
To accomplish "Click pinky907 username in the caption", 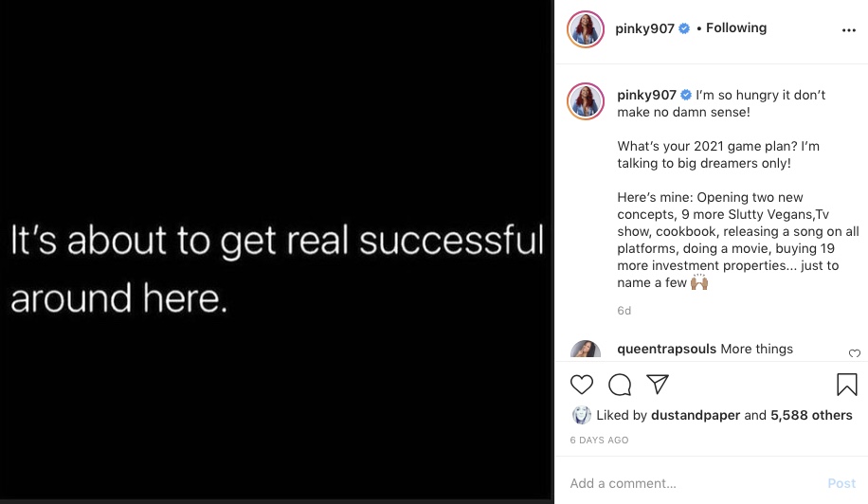I will (x=646, y=95).
